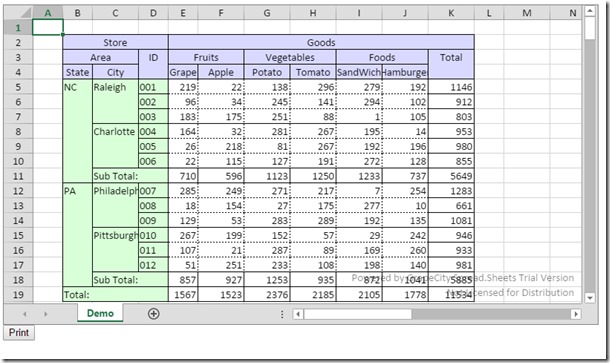Click the Area header cell
The height and width of the screenshot is (363, 610).
(100, 57)
